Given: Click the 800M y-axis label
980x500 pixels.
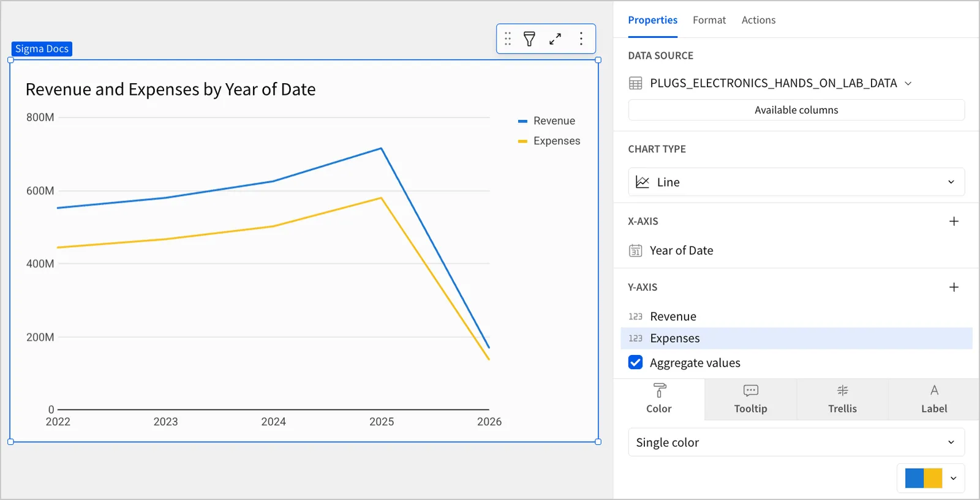Looking at the screenshot, I should 40,118.
